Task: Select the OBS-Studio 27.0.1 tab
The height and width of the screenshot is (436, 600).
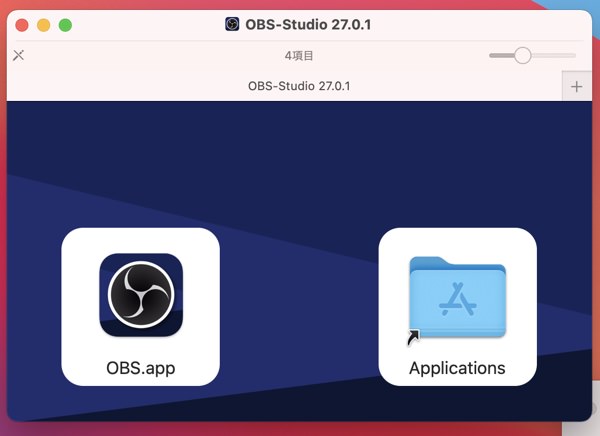Action: tap(284, 86)
